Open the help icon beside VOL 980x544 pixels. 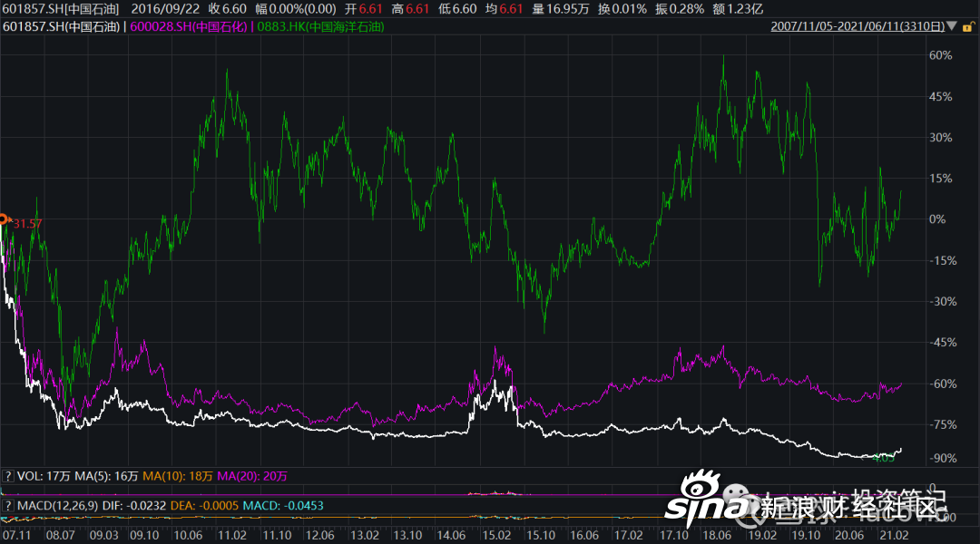[x=7, y=476]
